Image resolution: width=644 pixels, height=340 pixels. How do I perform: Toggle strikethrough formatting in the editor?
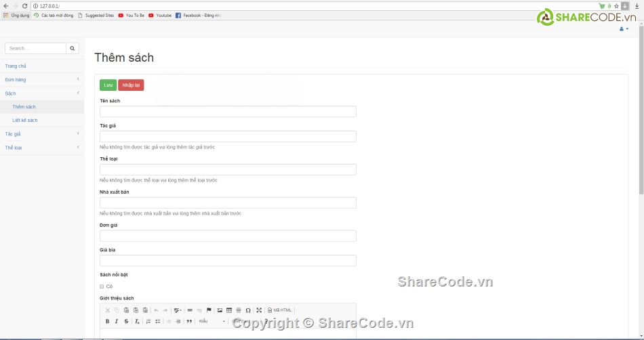(126, 322)
